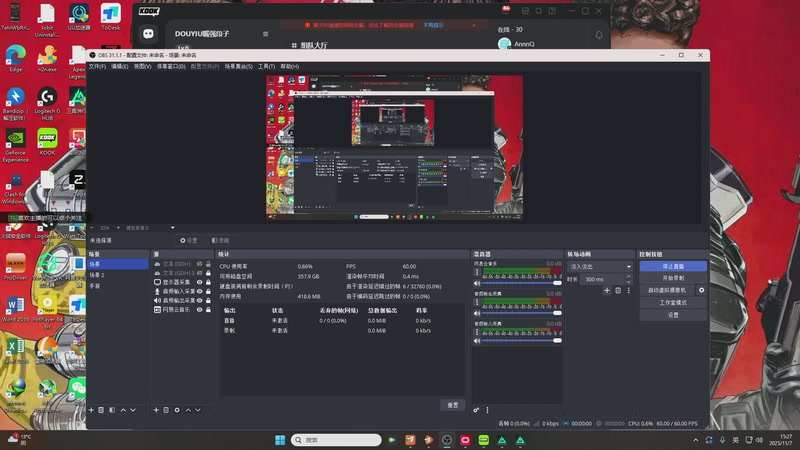
Task: Click the start virtual camera button
Action: coord(667,290)
